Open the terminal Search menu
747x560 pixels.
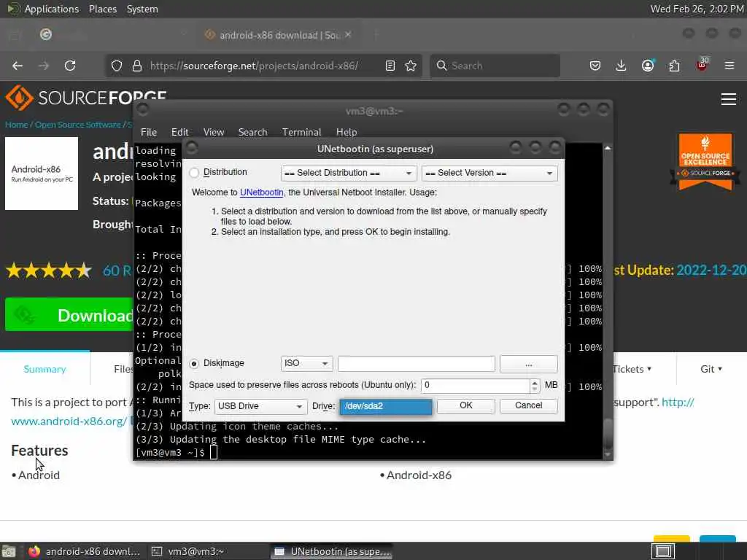(252, 132)
